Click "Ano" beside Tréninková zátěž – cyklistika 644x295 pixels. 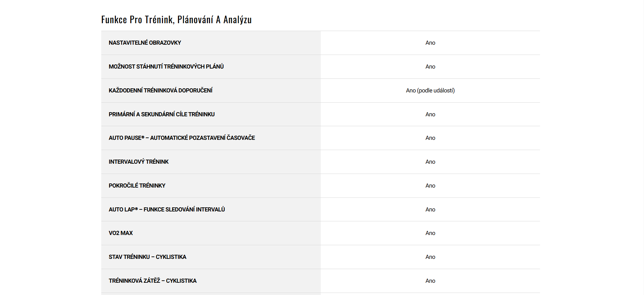[430, 281]
